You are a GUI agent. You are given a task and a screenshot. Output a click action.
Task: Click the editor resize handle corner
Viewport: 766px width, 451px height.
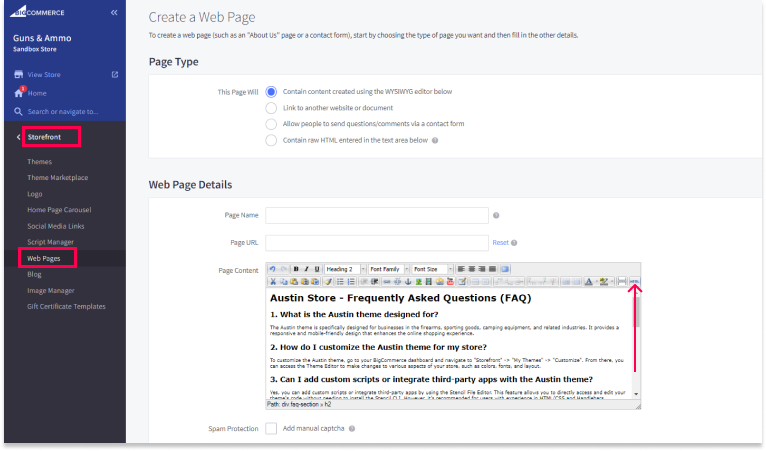pos(638,406)
